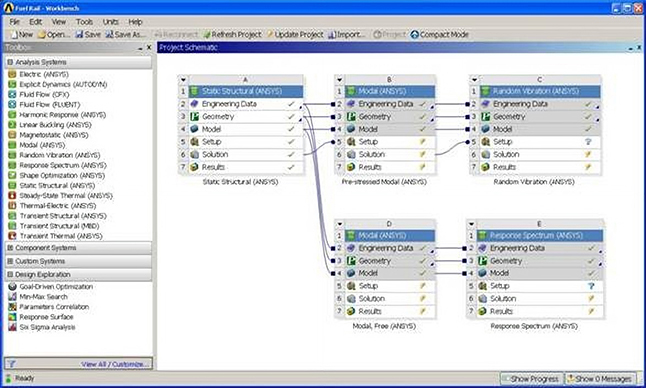Open the Tools menu

(x=84, y=22)
